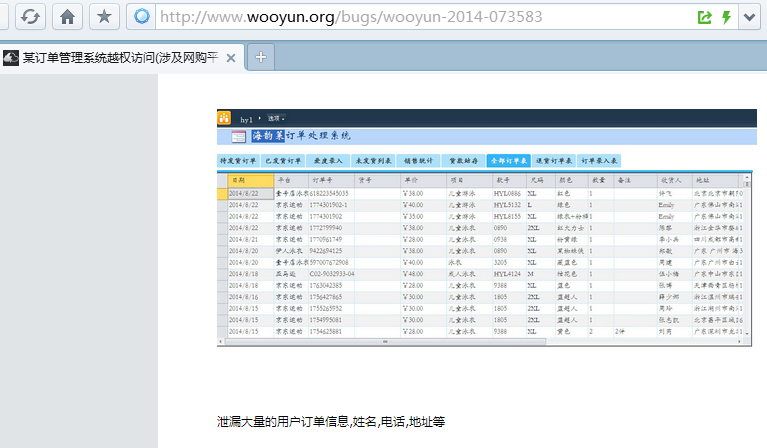Click the orange app logo in screenshot header

pyautogui.click(x=224, y=118)
